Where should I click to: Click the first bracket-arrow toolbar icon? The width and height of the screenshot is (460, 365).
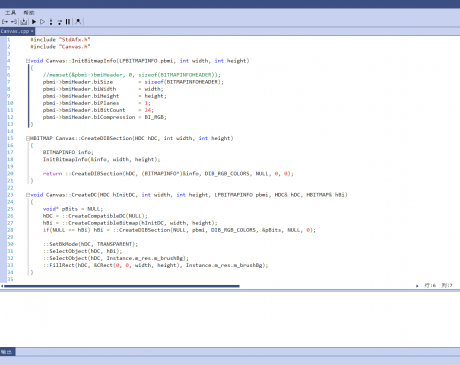5,22
